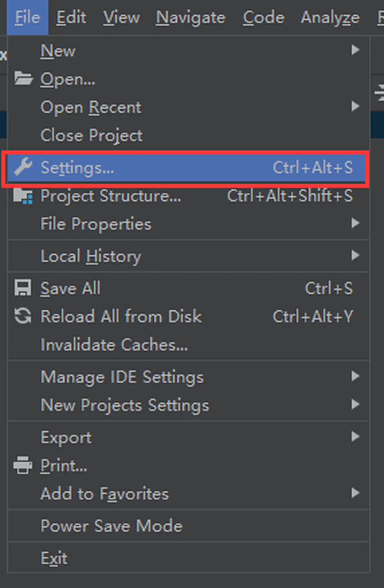The height and width of the screenshot is (588, 384).
Task: Click the Reload All from Disk refresh icon
Action: pyautogui.click(x=23, y=316)
